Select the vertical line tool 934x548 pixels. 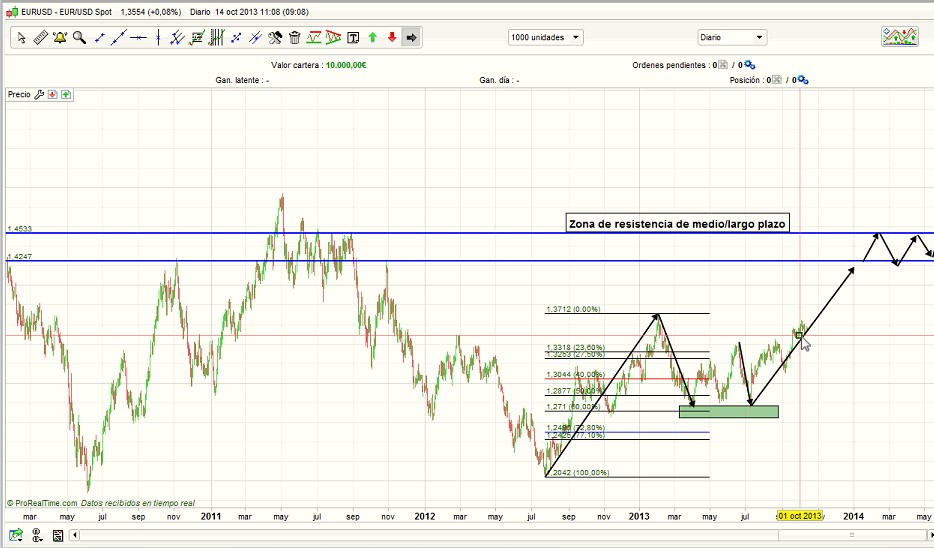[x=158, y=38]
